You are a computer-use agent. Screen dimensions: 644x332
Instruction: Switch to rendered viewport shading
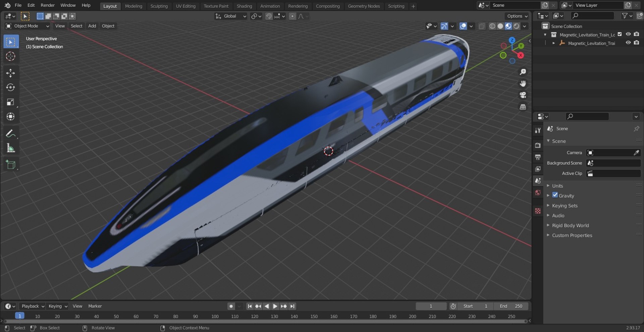pyautogui.click(x=517, y=26)
